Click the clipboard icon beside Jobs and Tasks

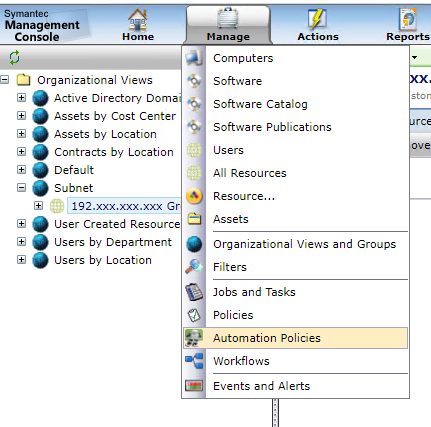(x=194, y=292)
